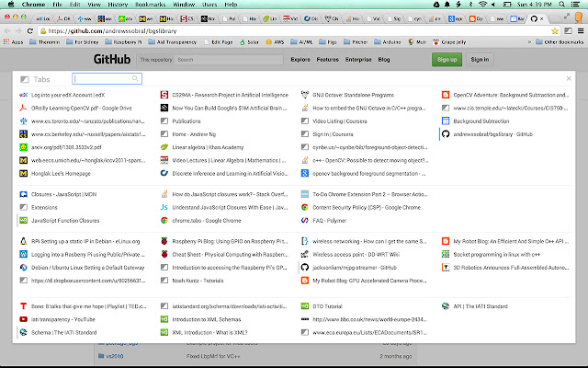588x368 pixels.
Task: Click the Enterprise link in GitHub header
Action: [x=358, y=59]
